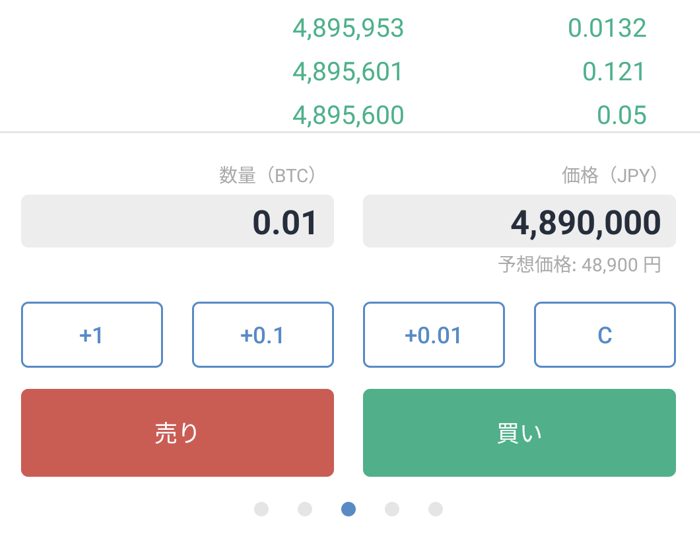The width and height of the screenshot is (700, 540).
Task: Select order book price 4,895,601
Action: (x=347, y=72)
